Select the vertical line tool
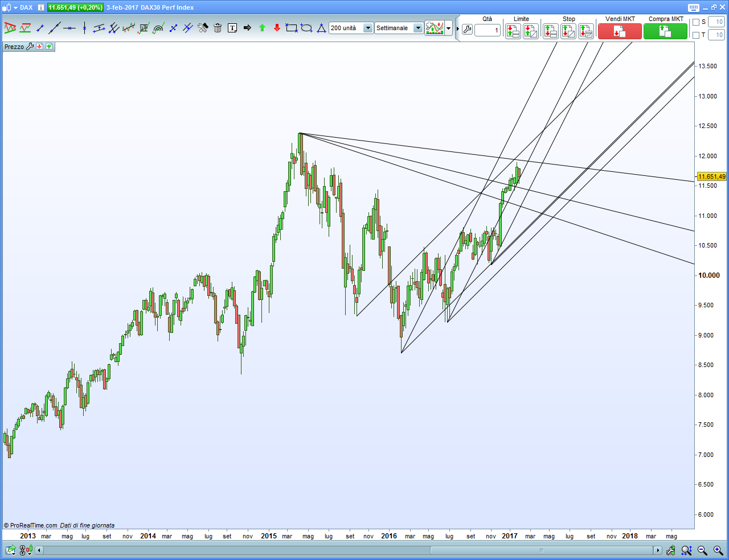Screen dimensions: 729x560 pyautogui.click(x=84, y=28)
